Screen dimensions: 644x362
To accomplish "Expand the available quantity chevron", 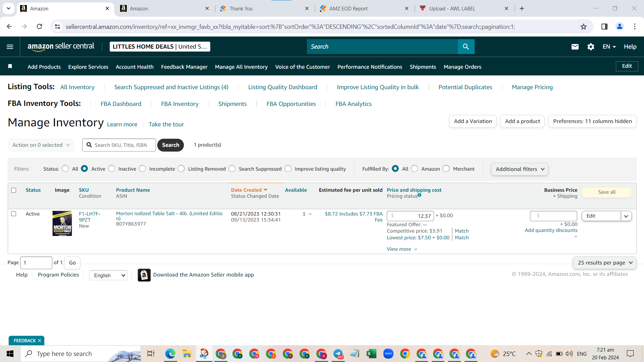I will (310, 214).
